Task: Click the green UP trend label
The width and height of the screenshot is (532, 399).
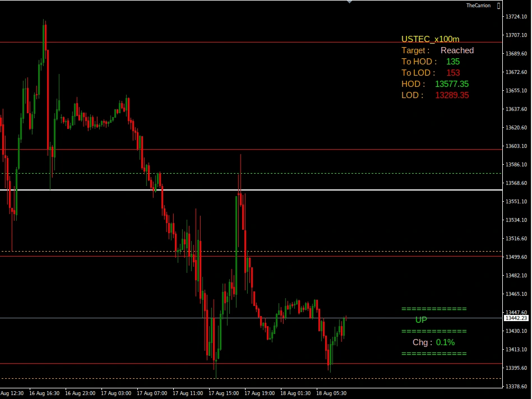Action: [421, 320]
